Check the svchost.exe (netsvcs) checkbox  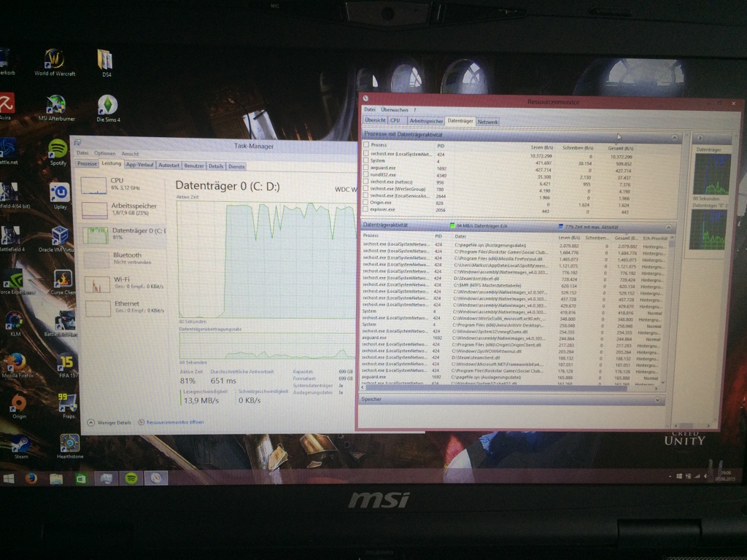(x=366, y=182)
